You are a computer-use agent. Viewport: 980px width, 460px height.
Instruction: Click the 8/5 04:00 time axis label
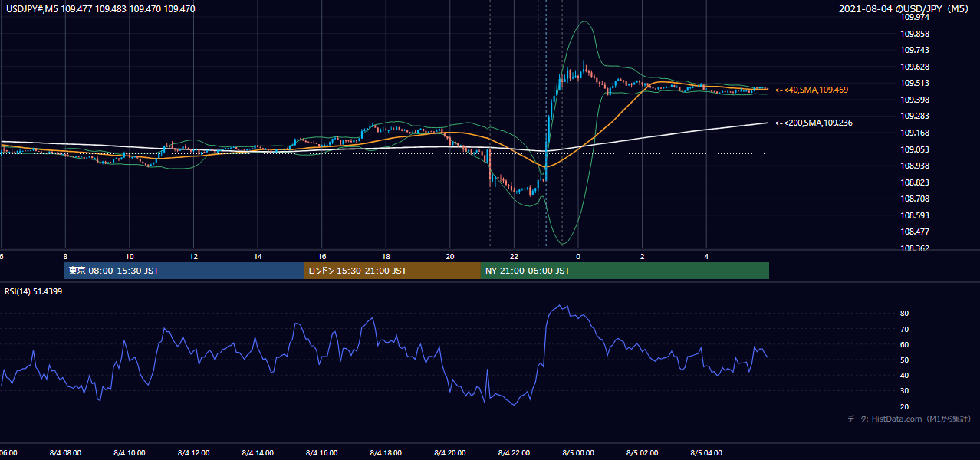pyautogui.click(x=707, y=452)
